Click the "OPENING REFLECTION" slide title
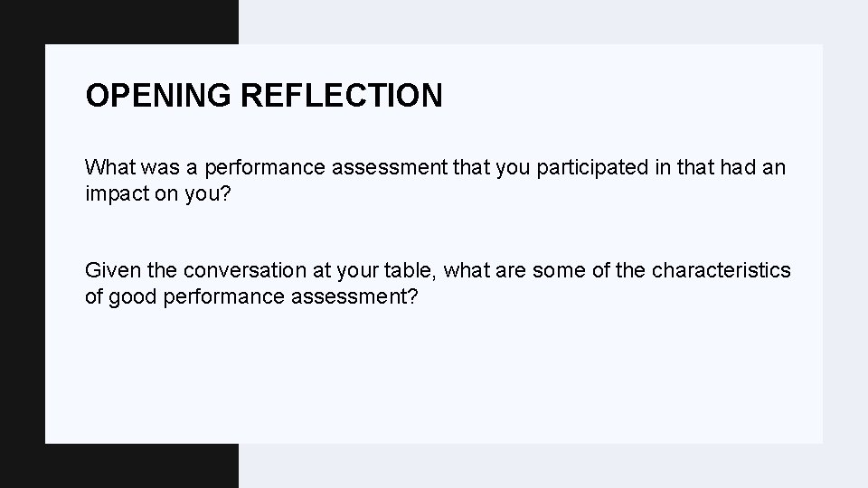The width and height of the screenshot is (868, 488). click(264, 95)
